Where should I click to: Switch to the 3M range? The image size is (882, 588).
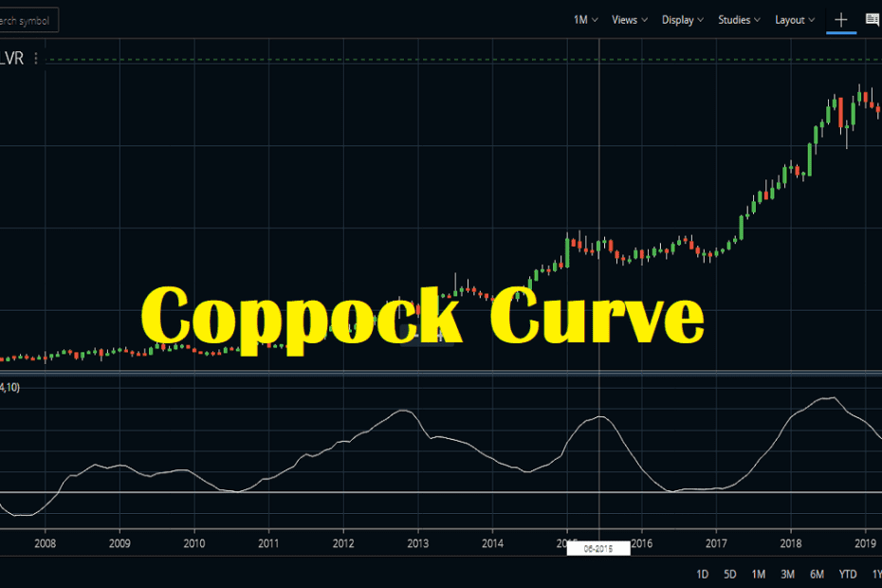point(786,574)
